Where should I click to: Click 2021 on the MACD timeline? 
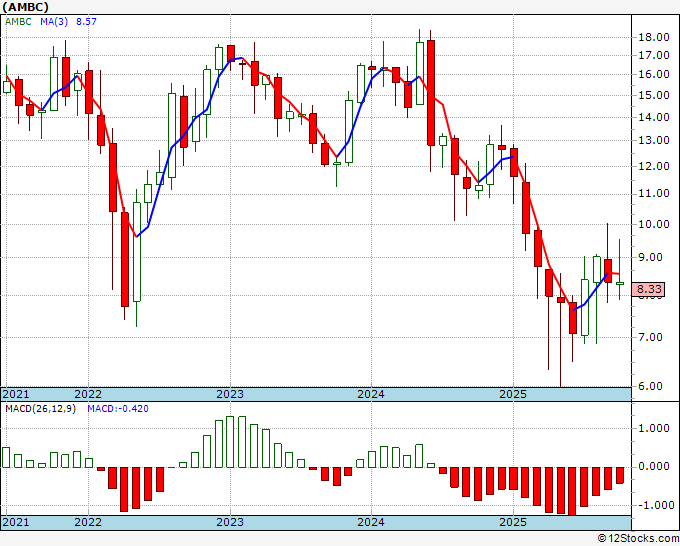tap(16, 522)
